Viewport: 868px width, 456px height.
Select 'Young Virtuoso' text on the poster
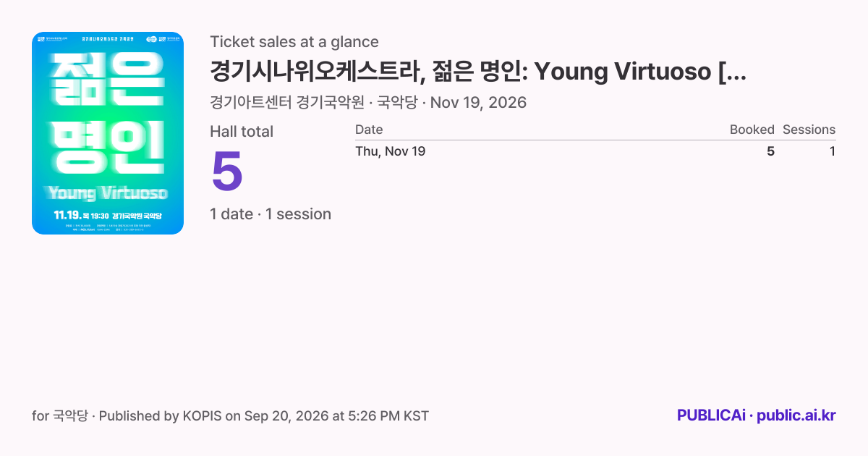pos(108,193)
